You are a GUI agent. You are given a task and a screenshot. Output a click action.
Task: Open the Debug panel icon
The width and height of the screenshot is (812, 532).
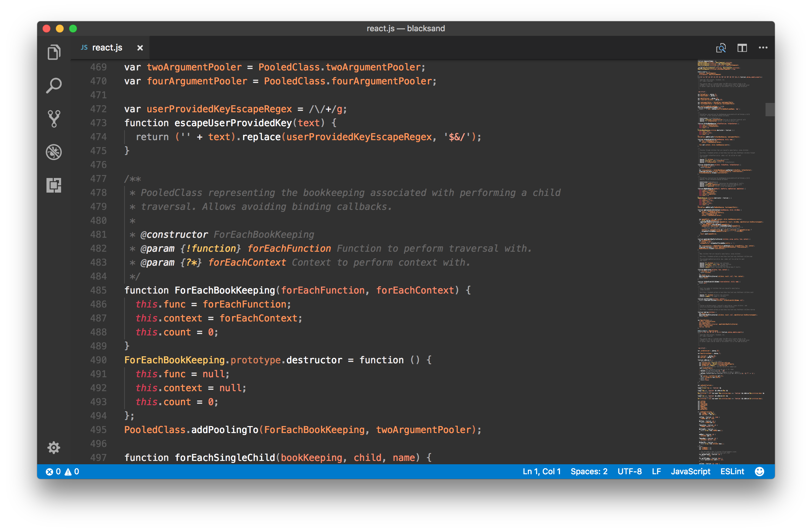coord(53,152)
